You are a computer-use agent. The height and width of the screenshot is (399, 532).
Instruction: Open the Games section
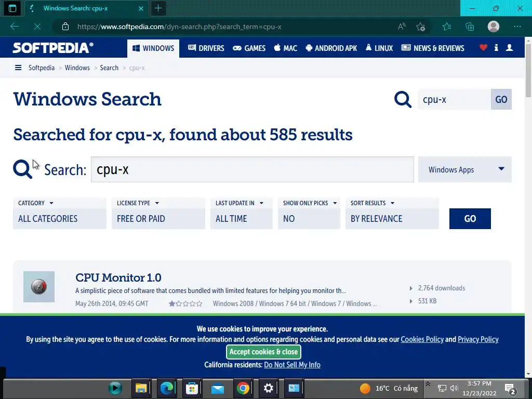[x=249, y=48]
